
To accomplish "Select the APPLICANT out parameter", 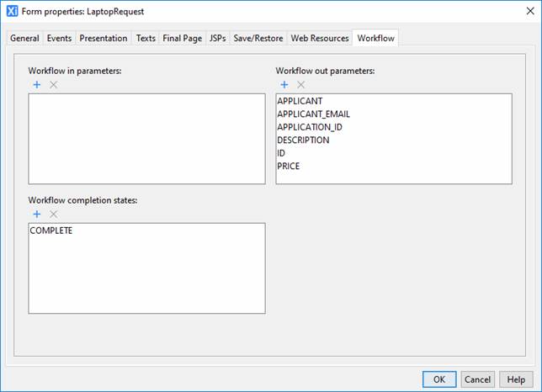I will [x=300, y=101].
